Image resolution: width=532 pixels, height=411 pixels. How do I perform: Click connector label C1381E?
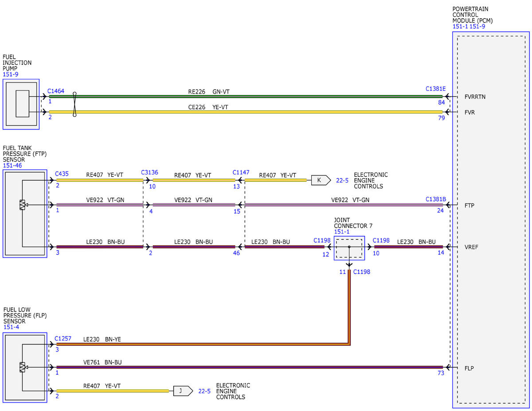[x=436, y=89]
